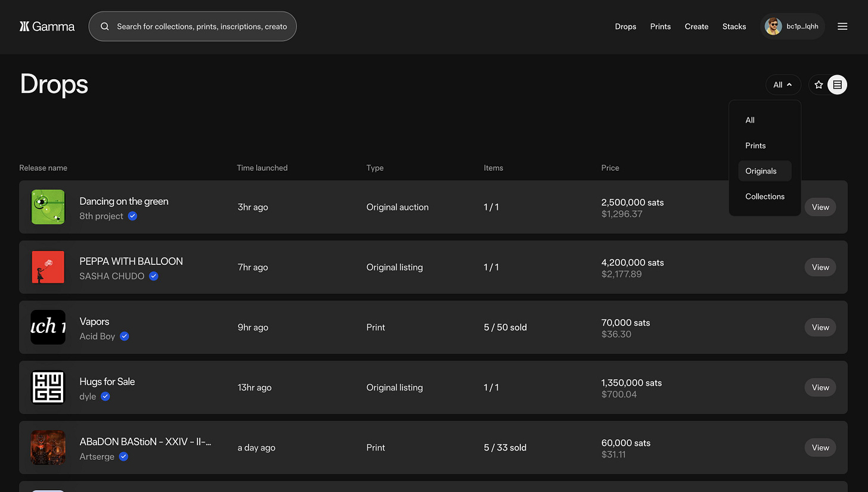Click the Items column header
Screen dimensions: 868x492
(x=494, y=168)
